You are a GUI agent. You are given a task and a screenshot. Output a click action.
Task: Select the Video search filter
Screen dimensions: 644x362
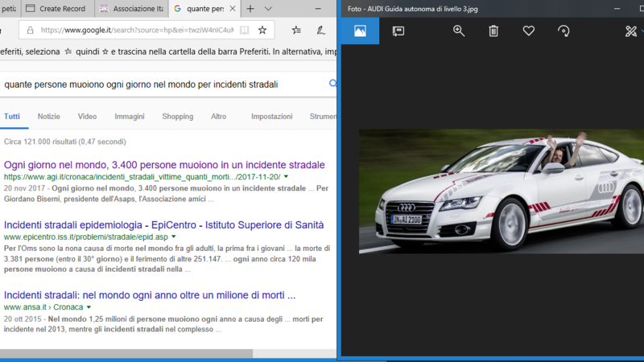coord(87,117)
